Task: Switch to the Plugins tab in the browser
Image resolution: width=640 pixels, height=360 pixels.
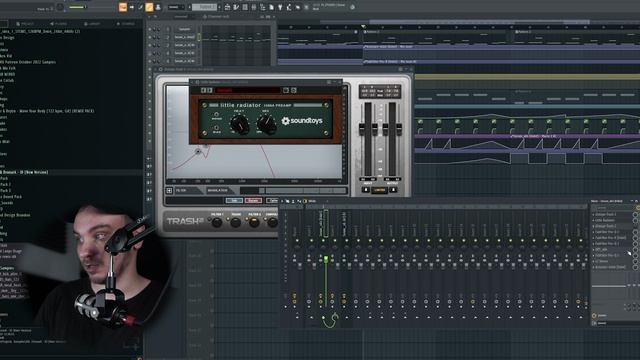Action: coord(58,24)
